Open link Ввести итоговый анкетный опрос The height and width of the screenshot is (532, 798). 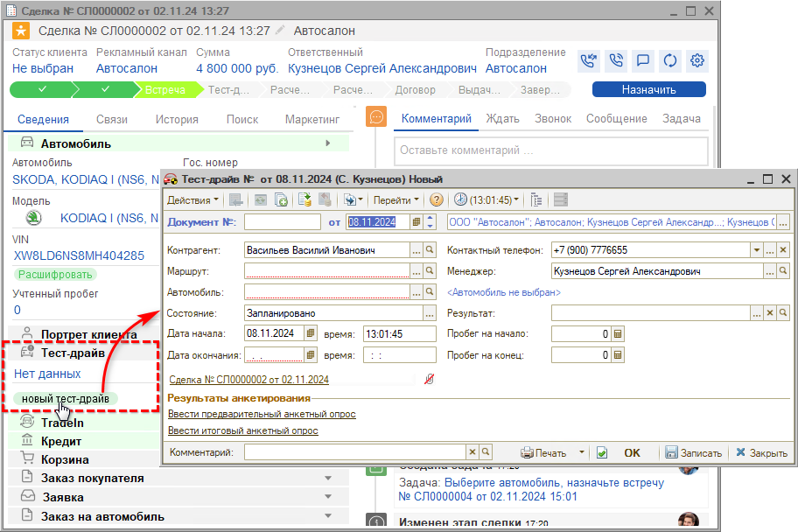click(242, 430)
